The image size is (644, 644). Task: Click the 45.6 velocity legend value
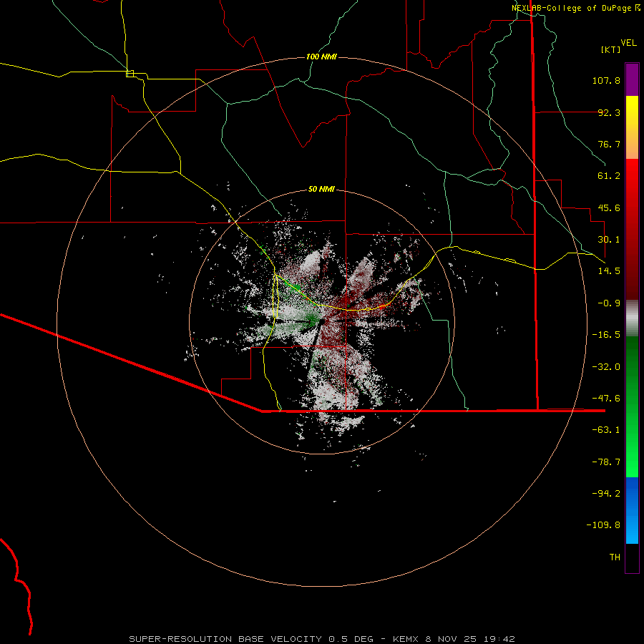(x=609, y=208)
